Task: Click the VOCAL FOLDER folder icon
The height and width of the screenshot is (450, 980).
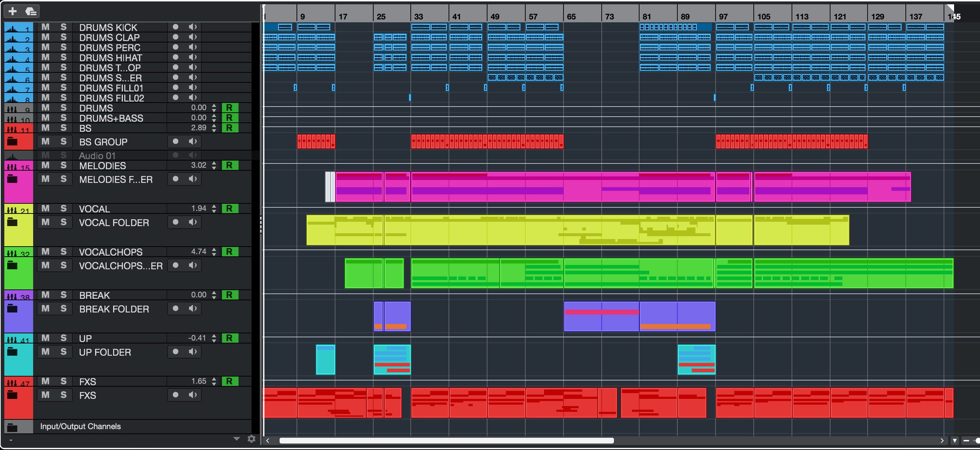Action: click(x=13, y=222)
